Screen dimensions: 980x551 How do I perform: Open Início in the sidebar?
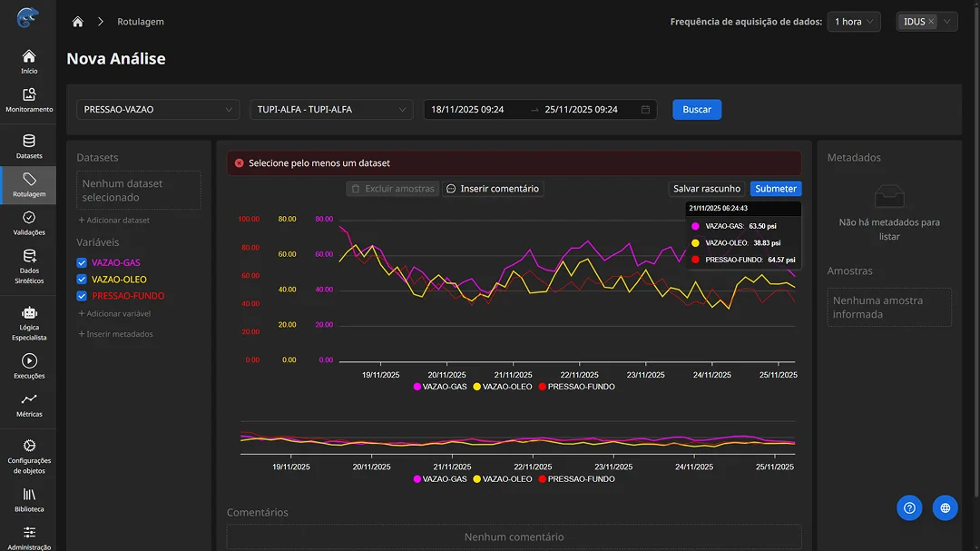click(29, 62)
